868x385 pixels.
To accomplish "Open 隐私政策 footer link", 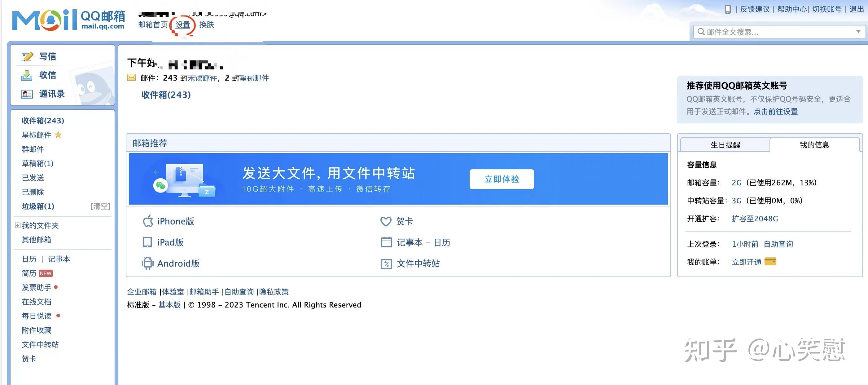I will 274,292.
